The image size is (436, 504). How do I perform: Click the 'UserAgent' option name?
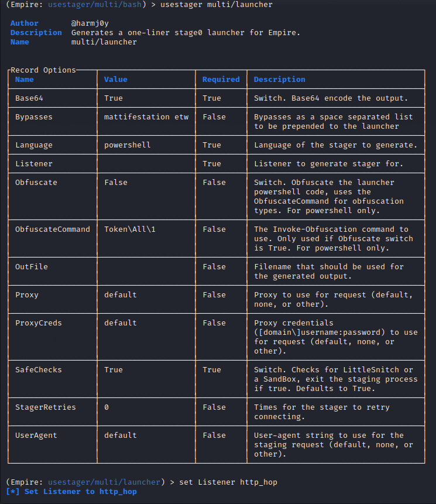[36, 435]
